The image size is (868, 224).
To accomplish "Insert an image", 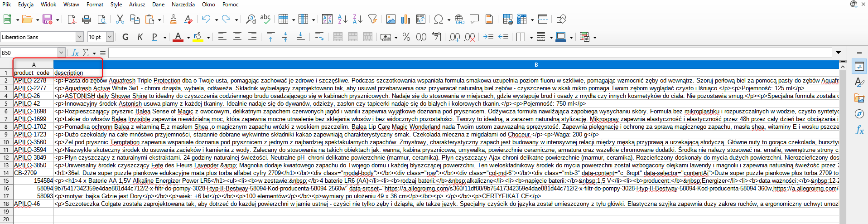I will click(391, 19).
